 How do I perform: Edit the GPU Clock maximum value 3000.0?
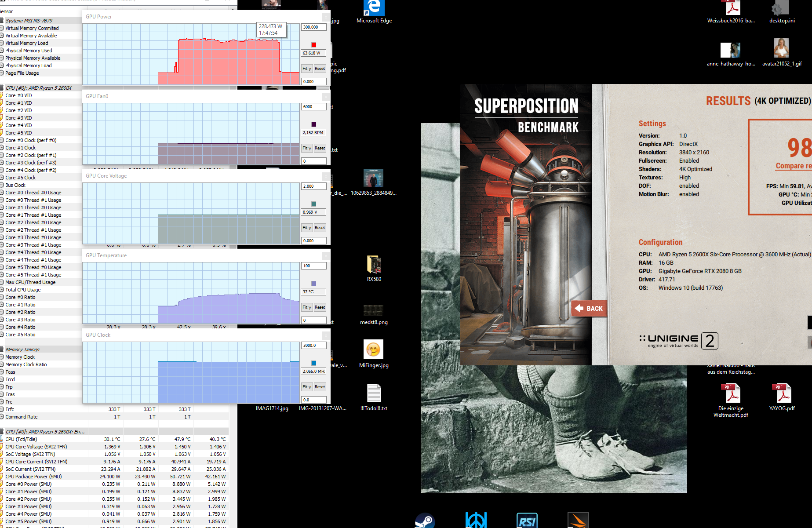314,346
